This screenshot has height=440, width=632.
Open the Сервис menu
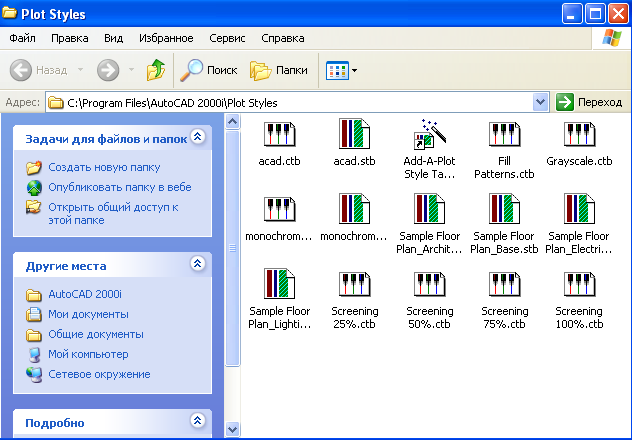point(227,38)
